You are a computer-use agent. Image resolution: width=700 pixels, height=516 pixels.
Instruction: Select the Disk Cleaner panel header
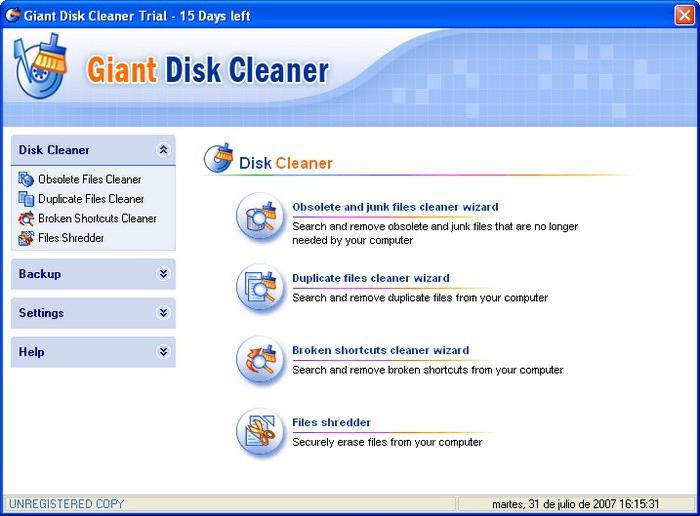(93, 150)
